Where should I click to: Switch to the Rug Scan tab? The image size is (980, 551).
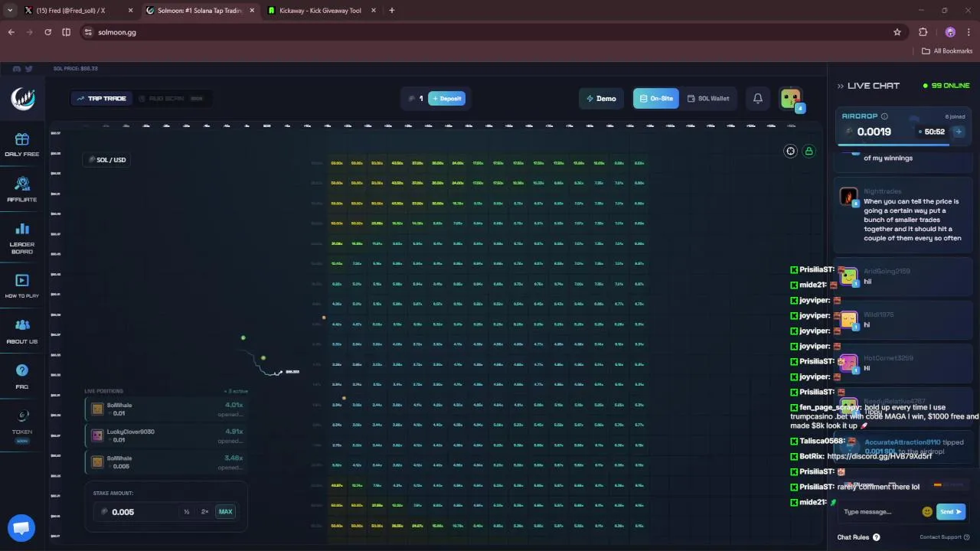click(x=171, y=98)
